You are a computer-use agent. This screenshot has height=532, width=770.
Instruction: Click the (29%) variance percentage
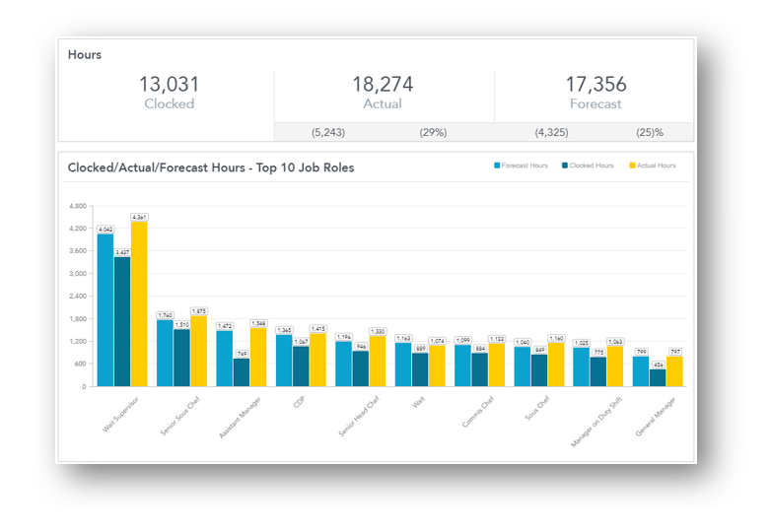[433, 132]
